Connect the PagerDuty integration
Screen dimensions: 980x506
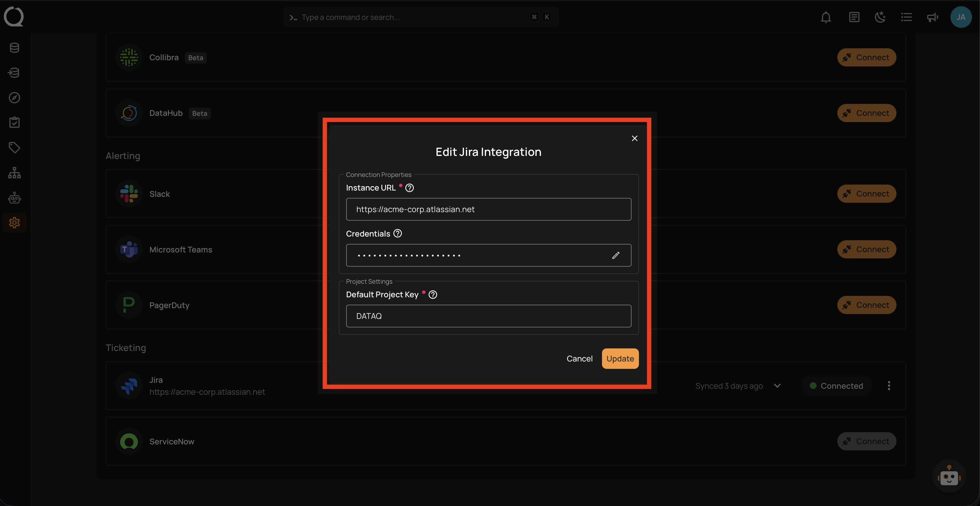866,305
